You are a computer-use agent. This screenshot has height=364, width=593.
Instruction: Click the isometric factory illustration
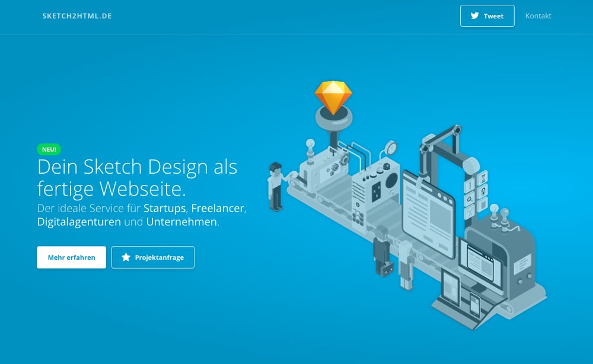pos(407,205)
